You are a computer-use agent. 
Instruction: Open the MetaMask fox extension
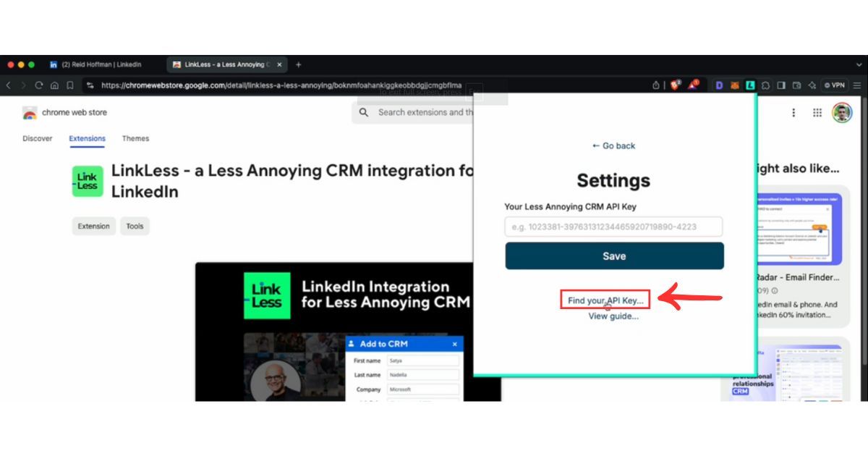pos(735,85)
